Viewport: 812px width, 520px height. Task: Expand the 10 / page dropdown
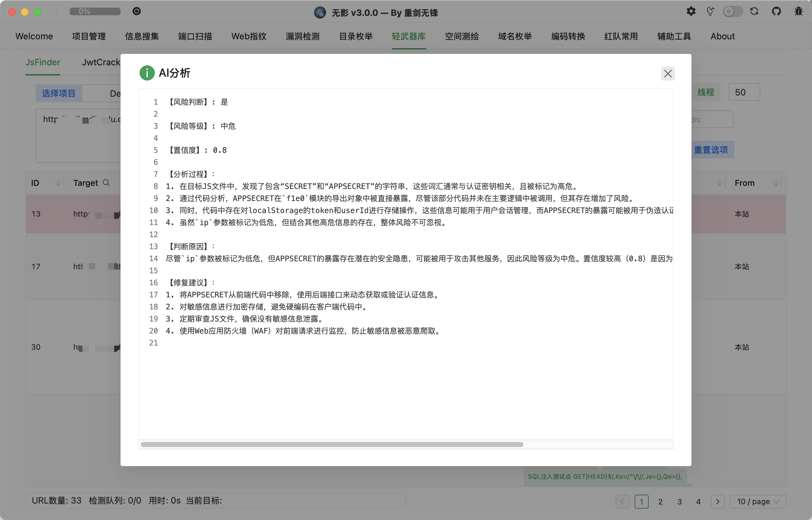coord(758,501)
